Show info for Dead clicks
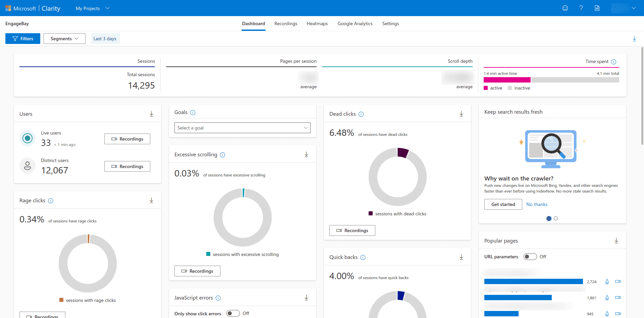This screenshot has width=644, height=318. coord(361,114)
